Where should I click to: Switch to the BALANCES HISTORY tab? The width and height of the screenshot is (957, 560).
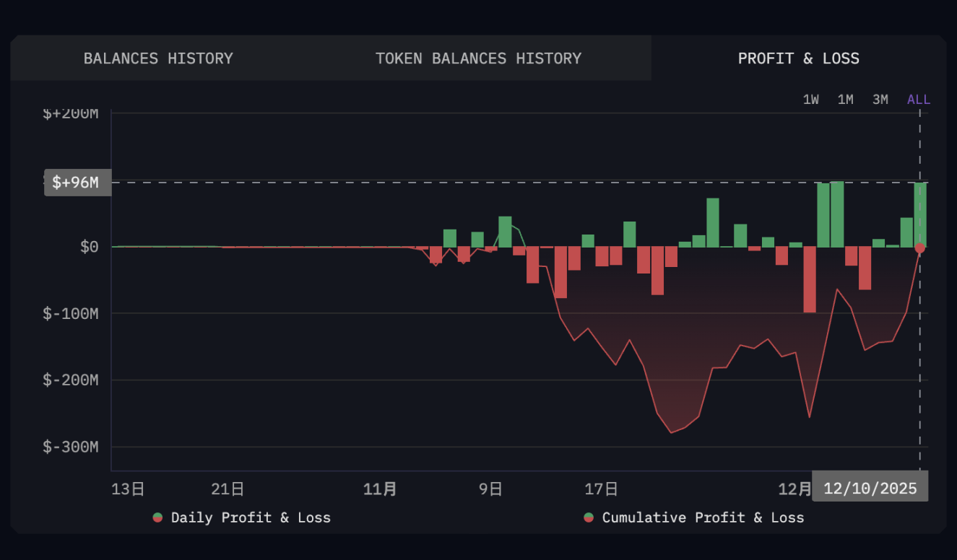coord(158,58)
